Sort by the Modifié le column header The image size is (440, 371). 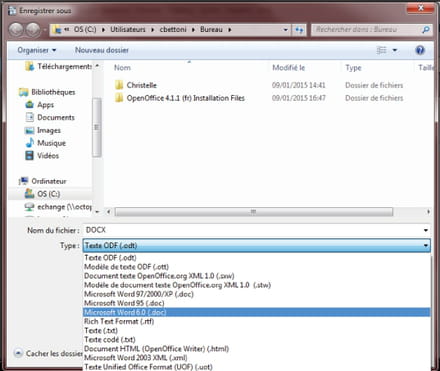[289, 68]
